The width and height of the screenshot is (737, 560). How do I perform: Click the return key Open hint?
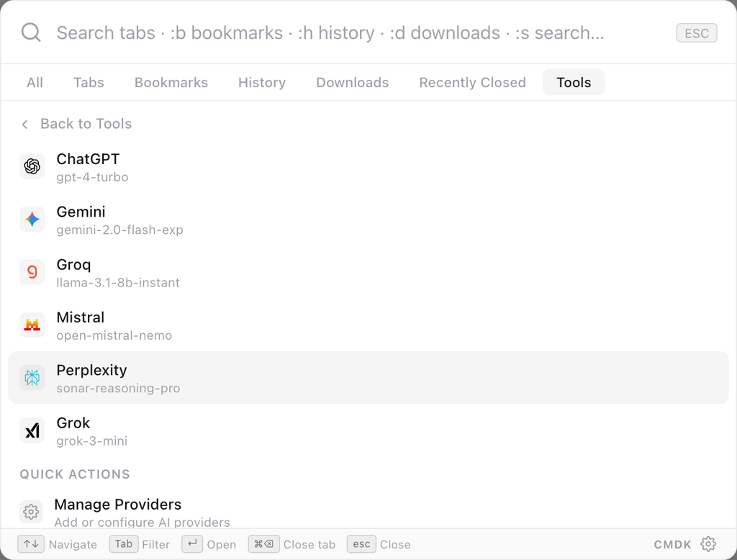pyautogui.click(x=192, y=544)
